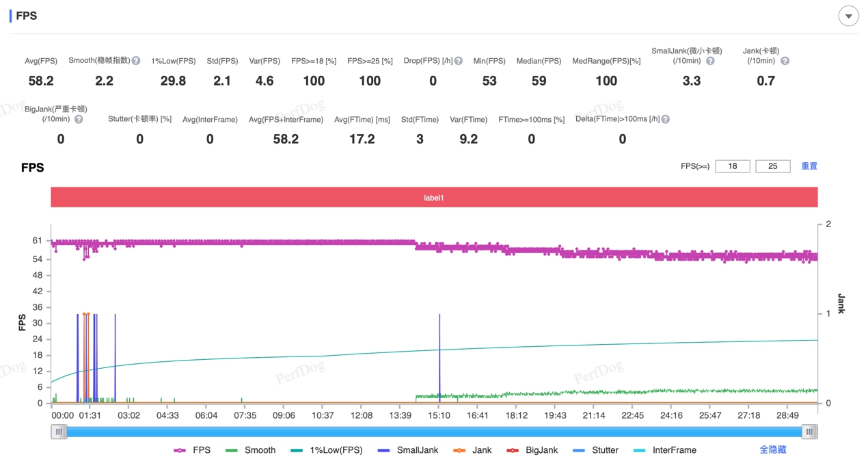The height and width of the screenshot is (457, 868).
Task: Click help icon next to Smooth(稳帧指数)
Action: coord(136,61)
